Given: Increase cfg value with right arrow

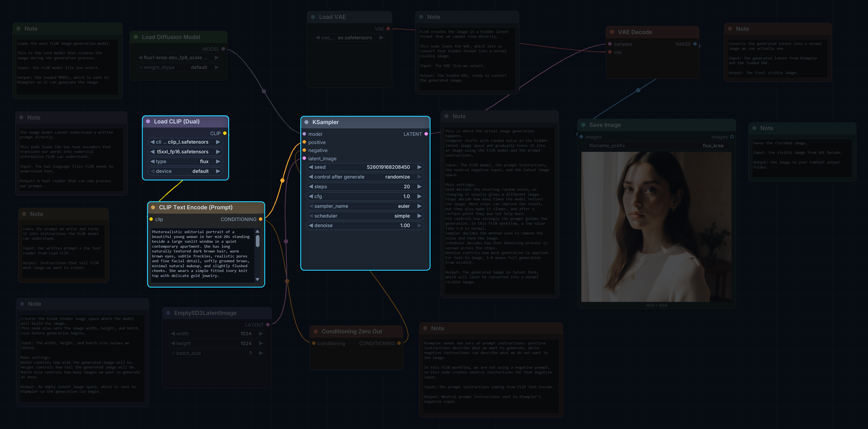Looking at the screenshot, I should 419,196.
